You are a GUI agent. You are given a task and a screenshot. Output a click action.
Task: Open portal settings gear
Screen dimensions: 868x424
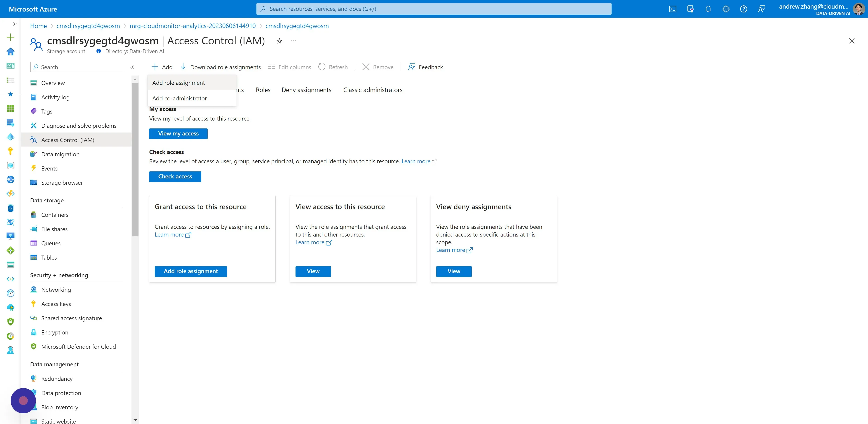(x=726, y=9)
